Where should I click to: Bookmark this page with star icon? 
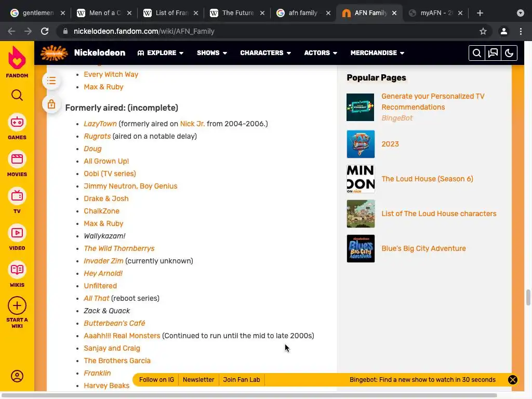click(x=483, y=31)
